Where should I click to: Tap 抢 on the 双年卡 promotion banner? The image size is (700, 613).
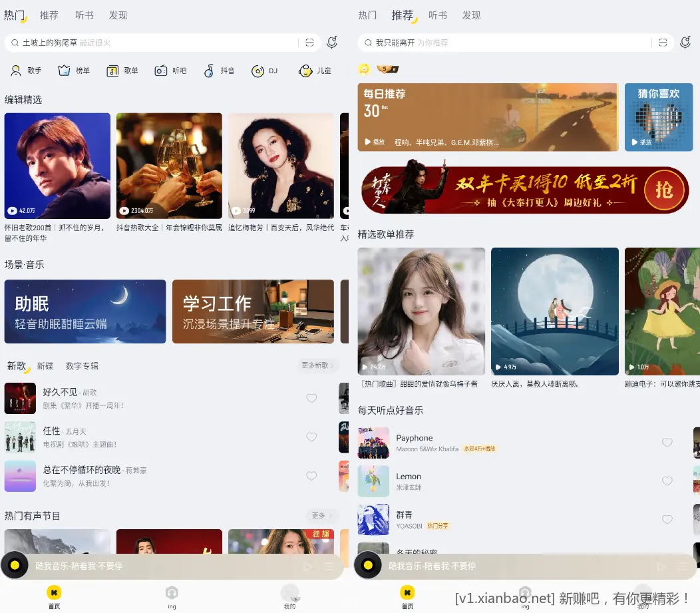[x=665, y=189]
